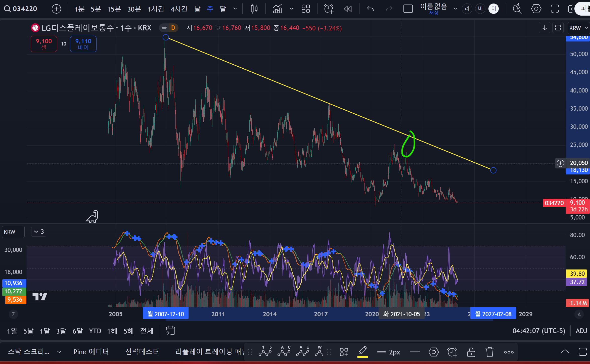Click the 9,110 바이 buy button
This screenshot has width=590, height=364.
(83, 44)
